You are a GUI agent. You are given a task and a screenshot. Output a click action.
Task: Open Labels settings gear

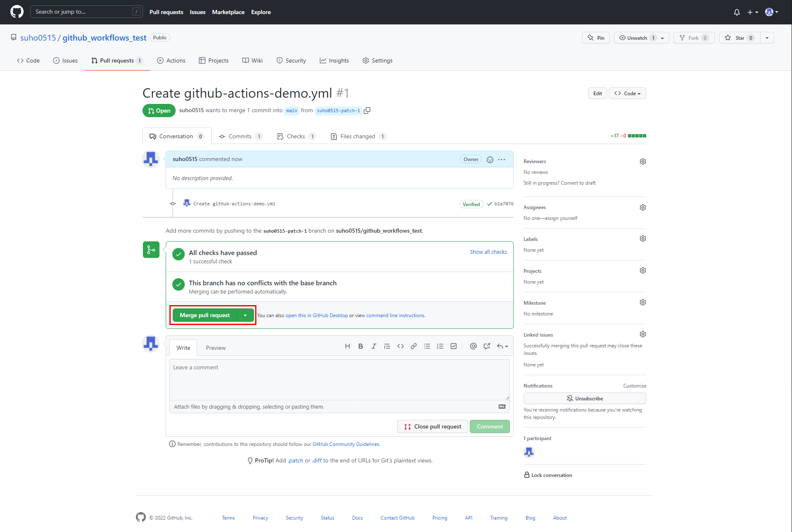coord(643,238)
